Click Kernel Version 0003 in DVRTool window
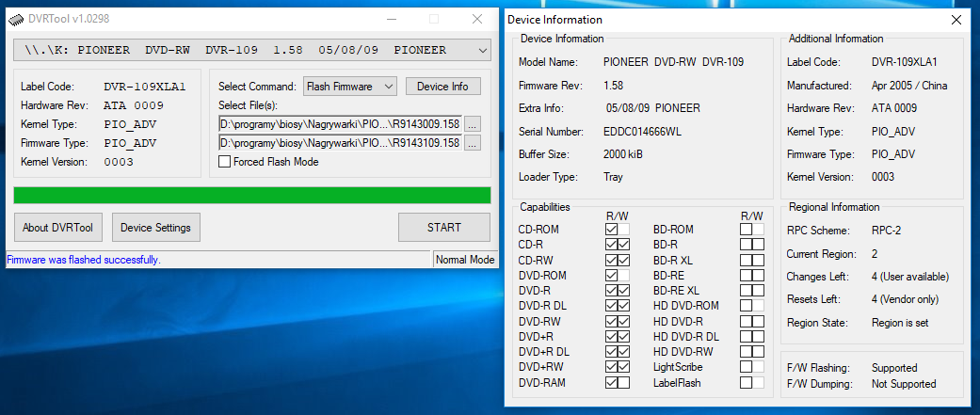 pyautogui.click(x=118, y=162)
